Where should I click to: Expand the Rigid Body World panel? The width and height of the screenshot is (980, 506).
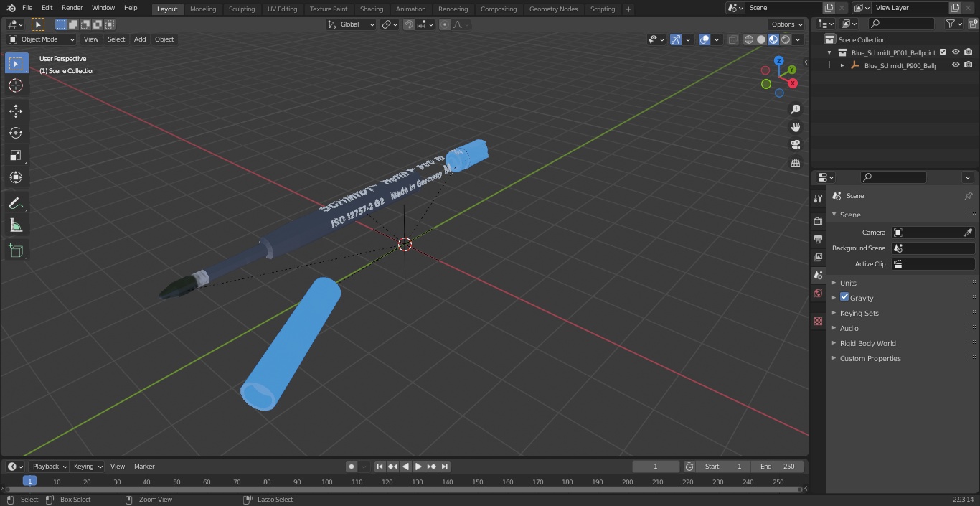click(x=867, y=343)
